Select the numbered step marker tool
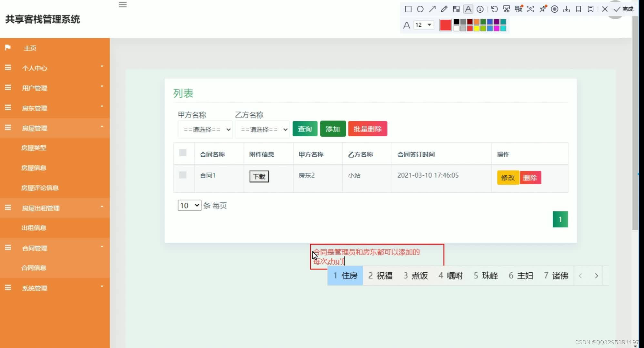The height and width of the screenshot is (348, 644). pos(480,9)
